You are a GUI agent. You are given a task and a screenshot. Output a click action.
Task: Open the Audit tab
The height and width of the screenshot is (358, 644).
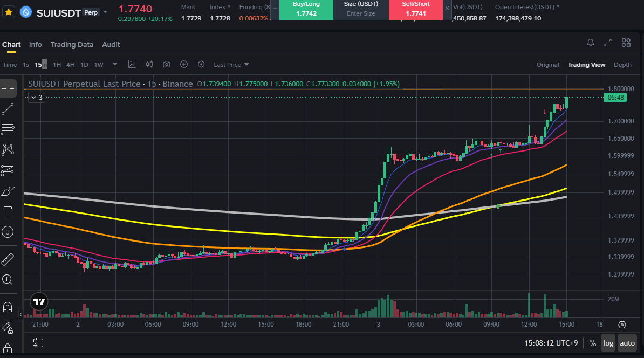point(111,44)
